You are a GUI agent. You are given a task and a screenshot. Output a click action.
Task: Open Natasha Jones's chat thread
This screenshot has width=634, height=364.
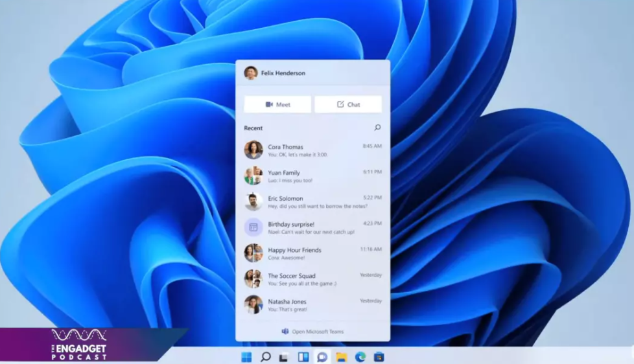click(x=312, y=305)
